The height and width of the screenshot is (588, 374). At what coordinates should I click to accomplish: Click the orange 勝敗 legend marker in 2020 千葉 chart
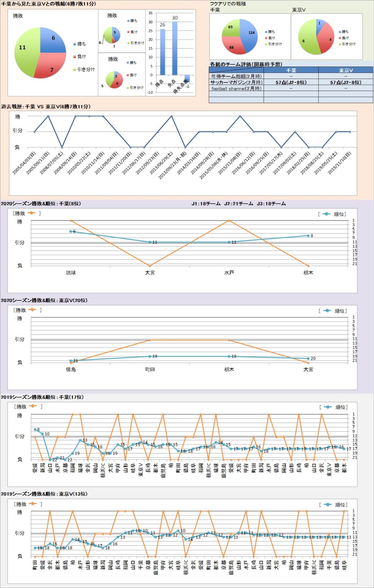(x=31, y=213)
